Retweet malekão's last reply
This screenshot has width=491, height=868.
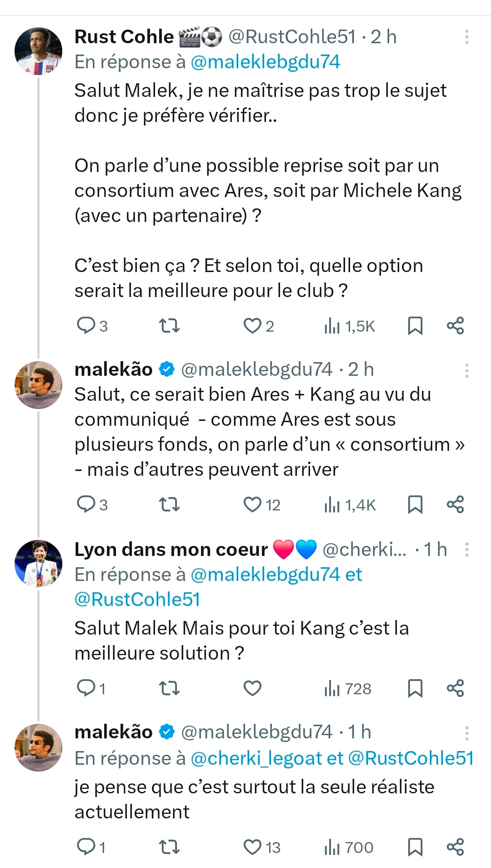[x=169, y=847]
